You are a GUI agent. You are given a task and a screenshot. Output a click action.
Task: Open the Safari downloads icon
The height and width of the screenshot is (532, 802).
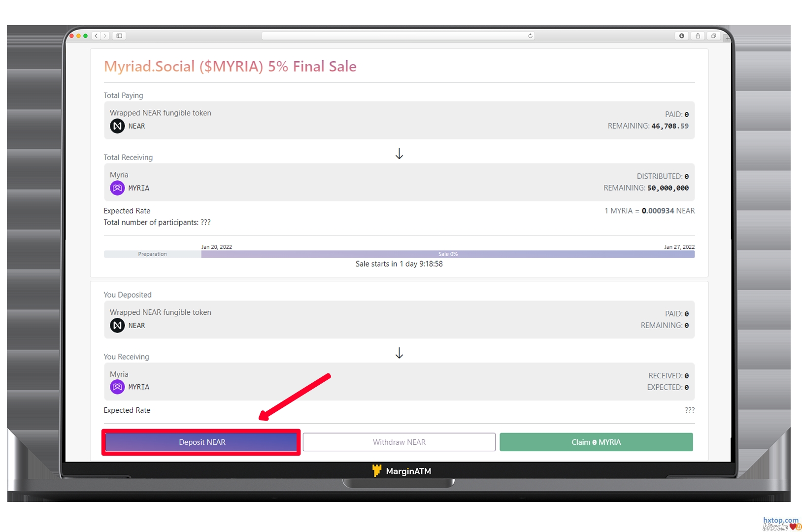click(x=682, y=36)
